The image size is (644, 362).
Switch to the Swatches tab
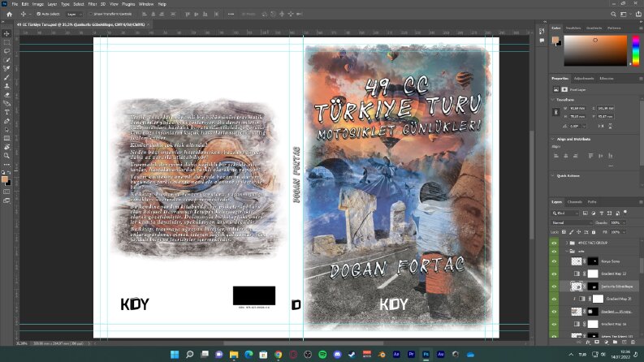point(573,28)
